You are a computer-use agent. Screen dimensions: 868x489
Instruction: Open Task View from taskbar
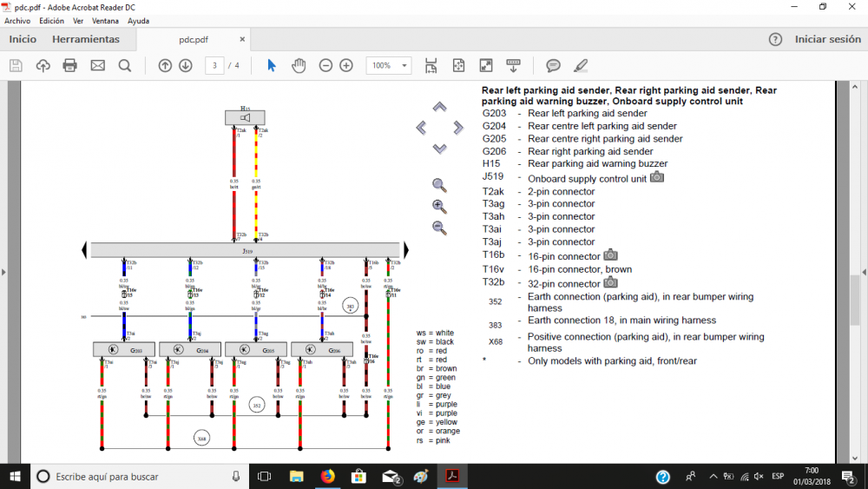click(264, 476)
